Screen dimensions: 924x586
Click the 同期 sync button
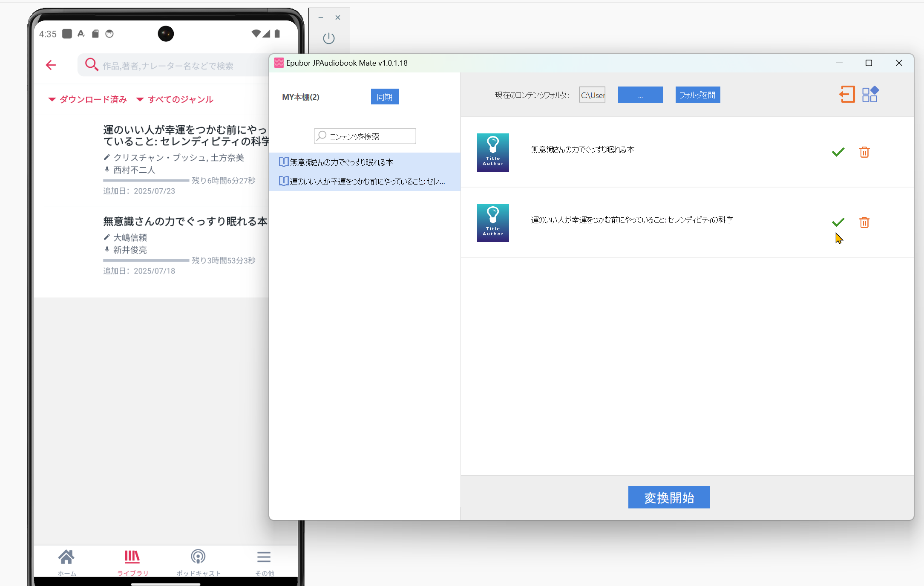(385, 97)
